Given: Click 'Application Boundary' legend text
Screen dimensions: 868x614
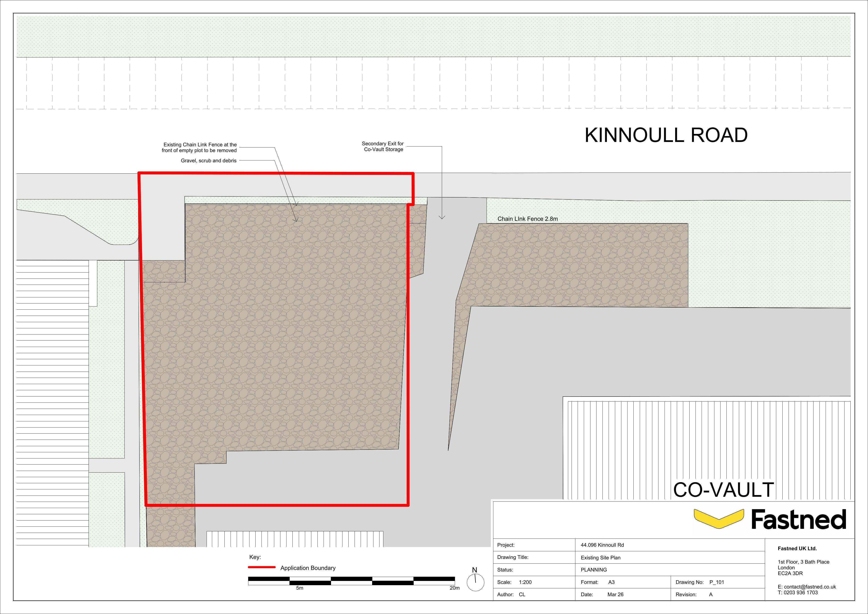Looking at the screenshot, I should (308, 568).
